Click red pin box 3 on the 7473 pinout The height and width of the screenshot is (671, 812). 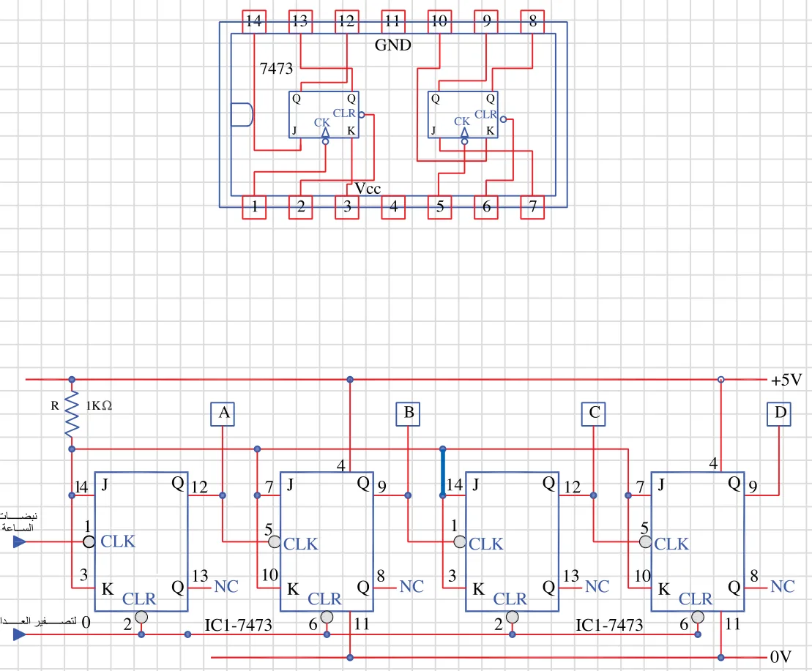[x=347, y=207]
